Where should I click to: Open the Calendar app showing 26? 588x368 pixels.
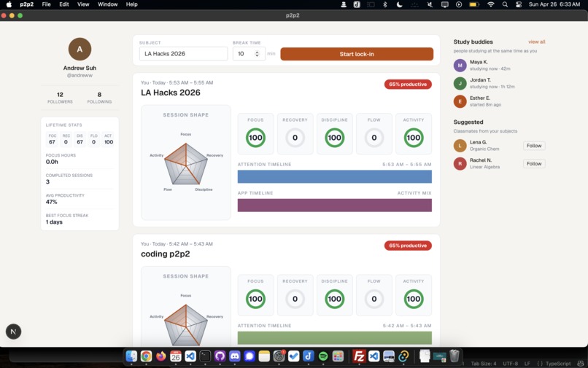click(x=176, y=356)
